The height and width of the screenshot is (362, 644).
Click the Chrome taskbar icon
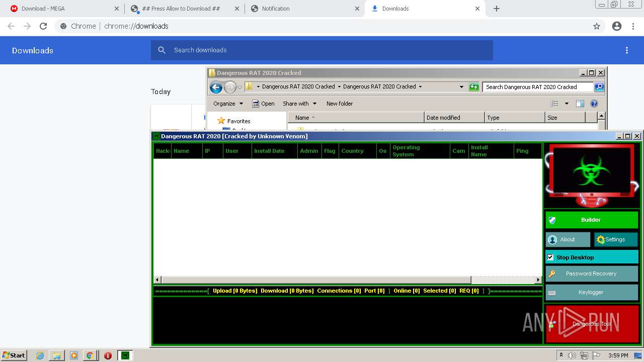pyautogui.click(x=90, y=355)
